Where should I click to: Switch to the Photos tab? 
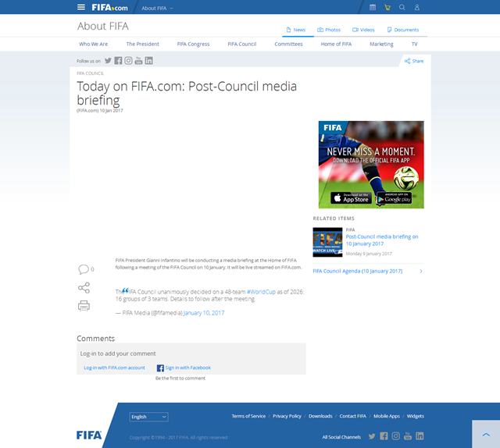(x=329, y=30)
